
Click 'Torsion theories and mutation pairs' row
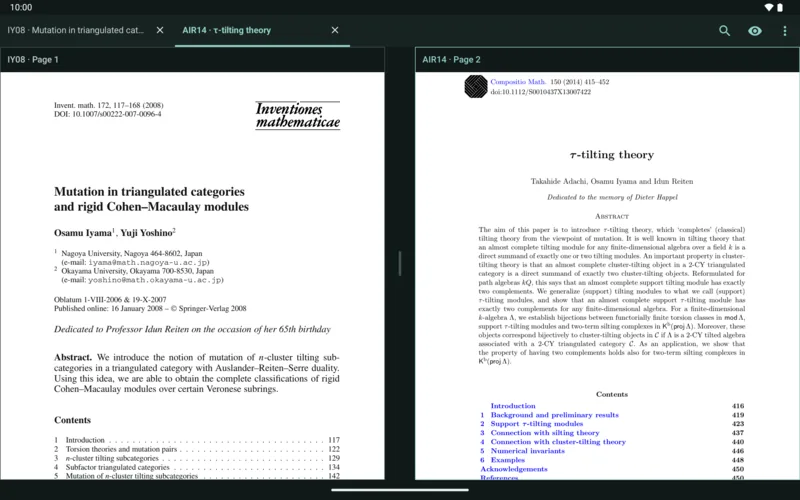[x=197, y=449]
